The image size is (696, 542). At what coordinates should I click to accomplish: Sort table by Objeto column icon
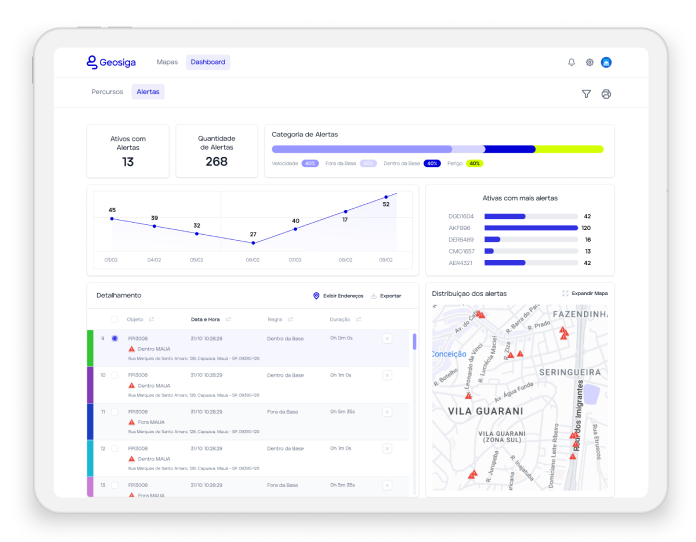pos(151,319)
